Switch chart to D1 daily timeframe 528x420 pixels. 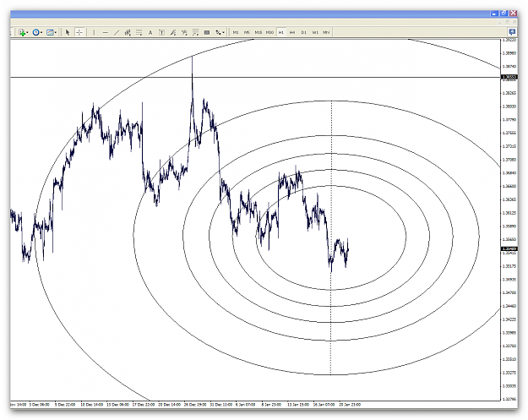point(304,32)
